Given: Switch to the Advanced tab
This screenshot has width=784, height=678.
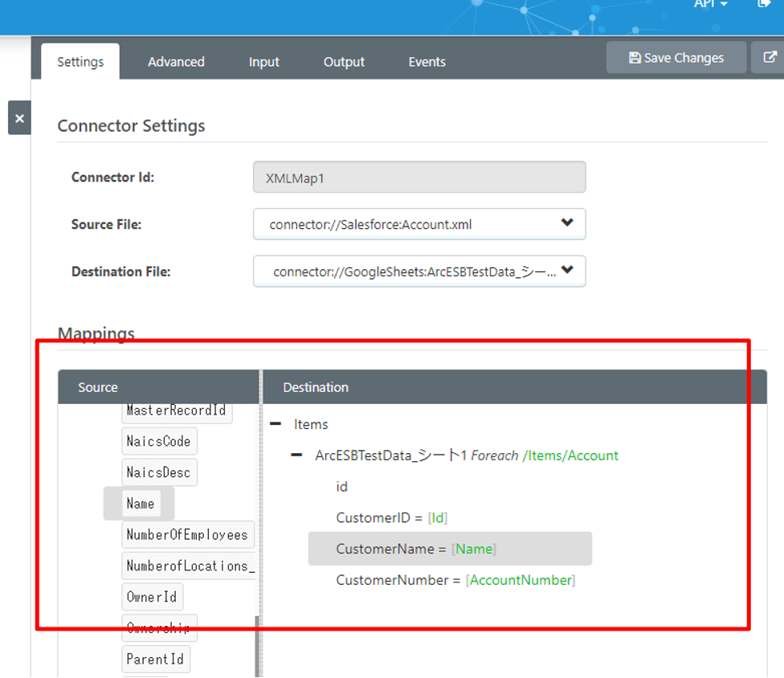Looking at the screenshot, I should [176, 62].
